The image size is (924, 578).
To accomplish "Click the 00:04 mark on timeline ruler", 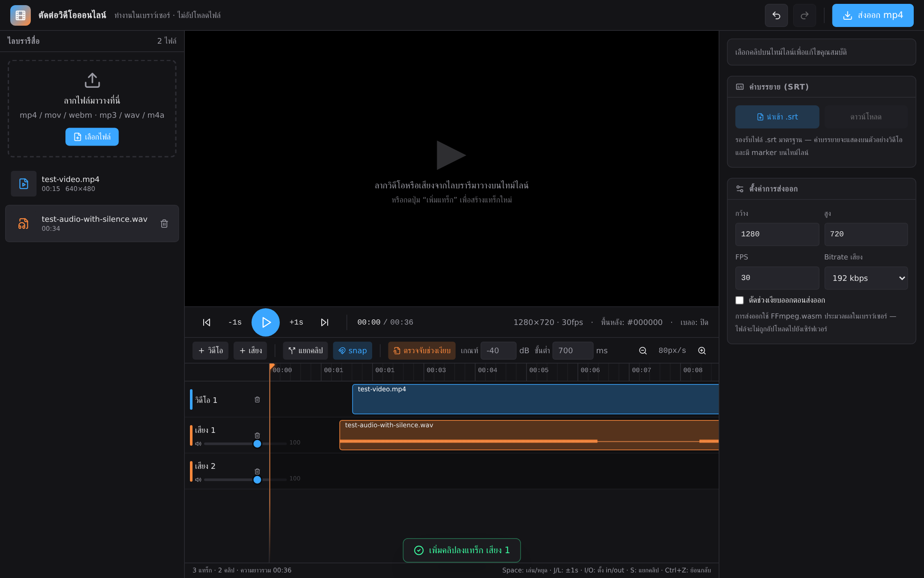I will (487, 370).
